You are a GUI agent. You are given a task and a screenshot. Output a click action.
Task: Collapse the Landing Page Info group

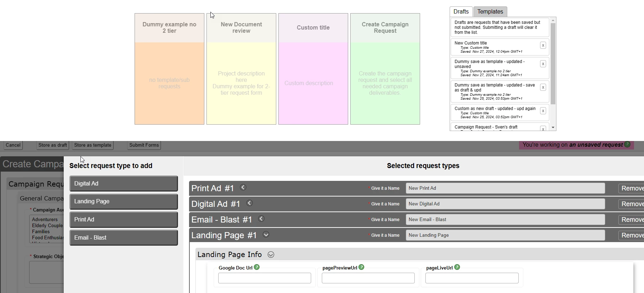271,255
